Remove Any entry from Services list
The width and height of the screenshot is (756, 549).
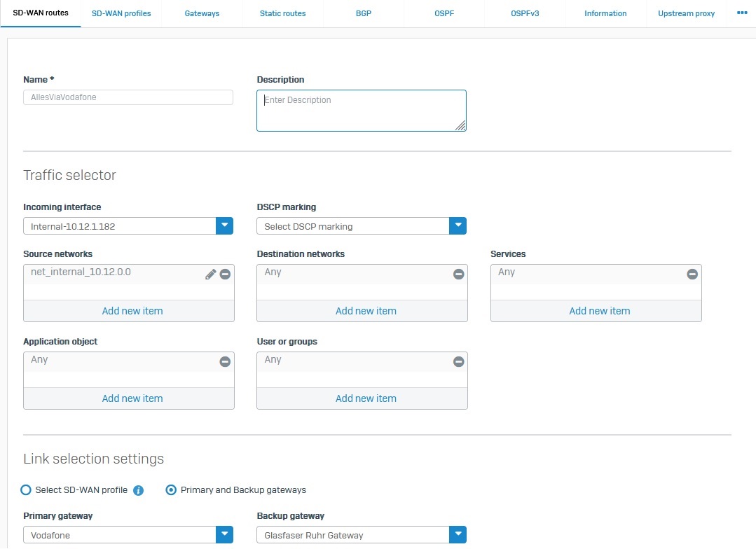[x=692, y=274]
